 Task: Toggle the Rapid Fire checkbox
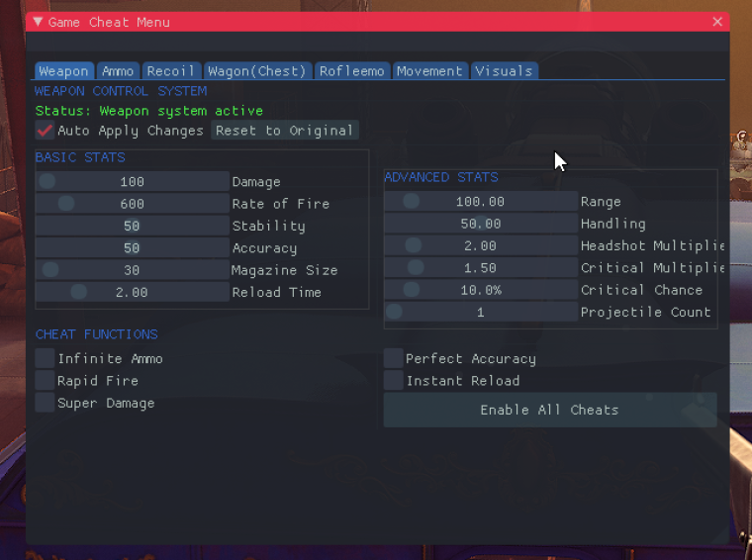pos(45,380)
